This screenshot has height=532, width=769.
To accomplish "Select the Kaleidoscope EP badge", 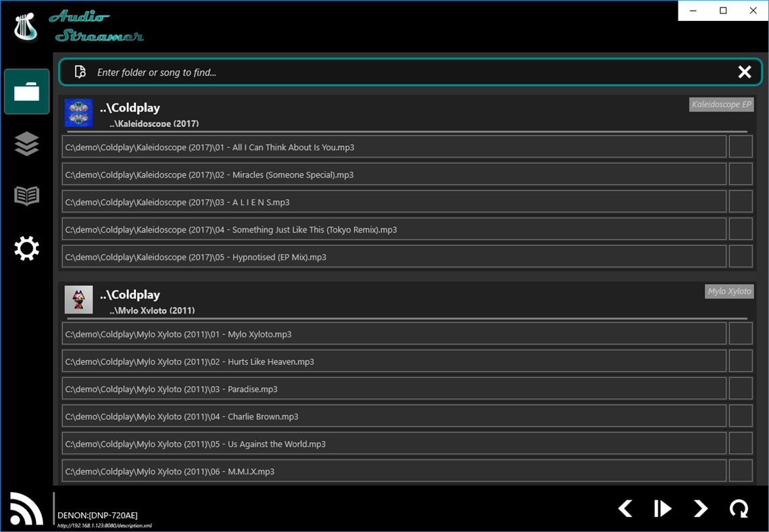I will pos(721,104).
